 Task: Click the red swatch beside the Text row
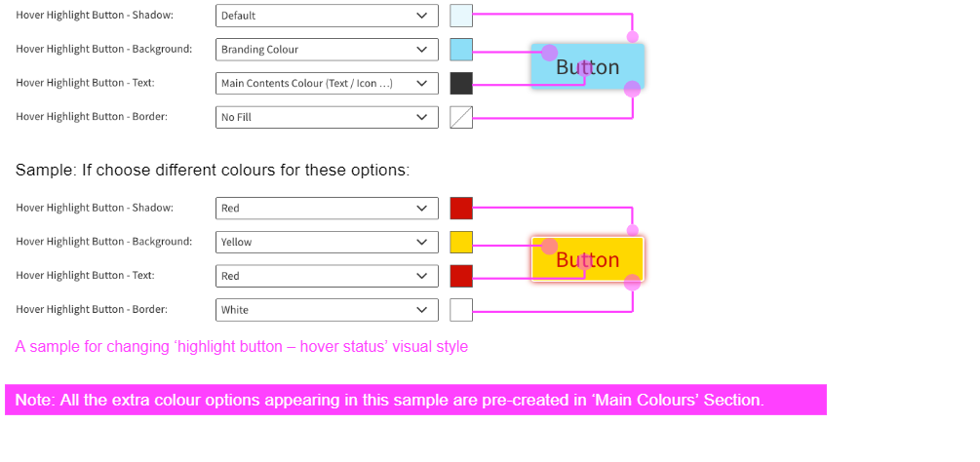[x=461, y=276]
